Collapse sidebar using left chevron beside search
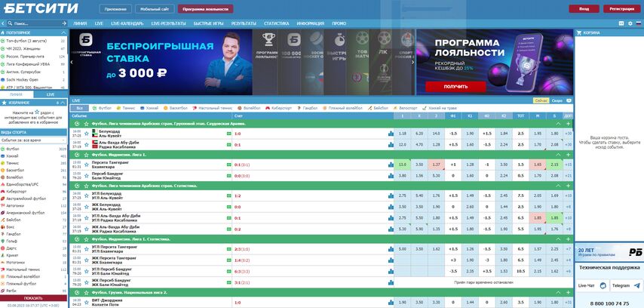This screenshot has width=644, height=308. click(3, 23)
